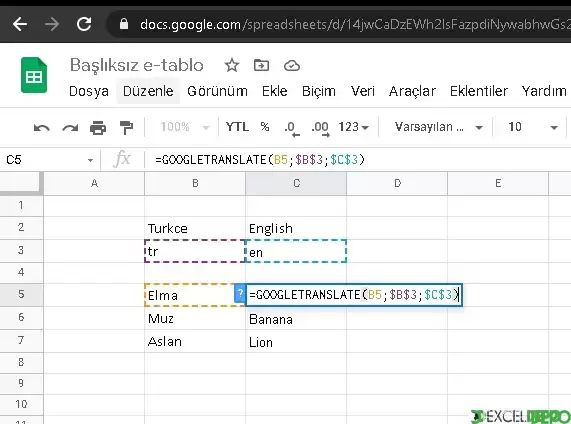The height and width of the screenshot is (424, 571).
Task: Open the Veri menu
Action: pyautogui.click(x=363, y=91)
